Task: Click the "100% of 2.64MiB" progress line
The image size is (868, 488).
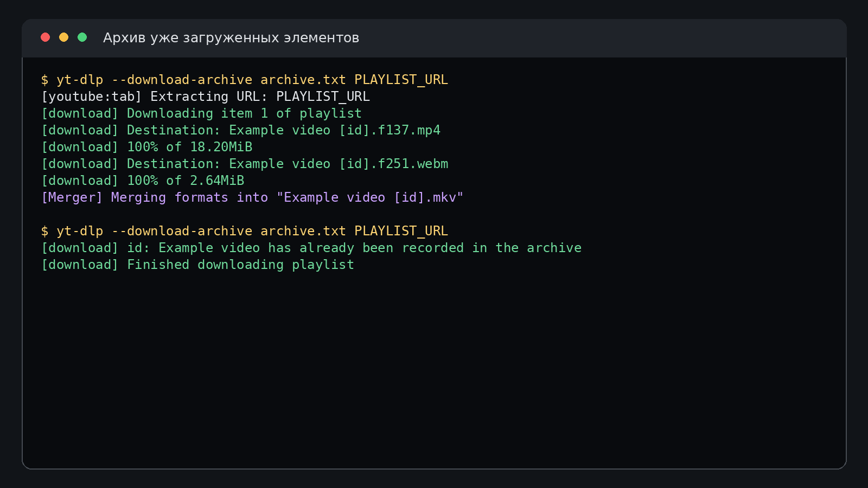Action: click(143, 181)
